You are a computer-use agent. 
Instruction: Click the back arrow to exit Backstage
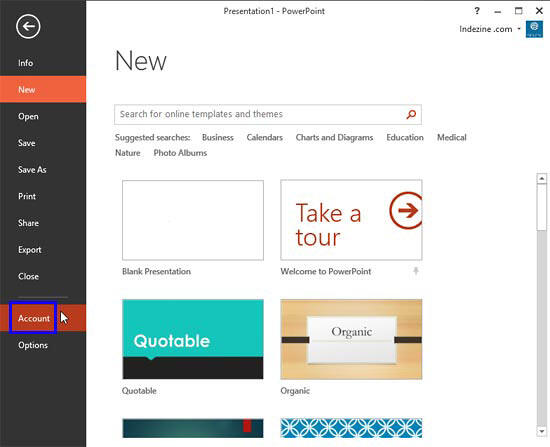coord(28,26)
